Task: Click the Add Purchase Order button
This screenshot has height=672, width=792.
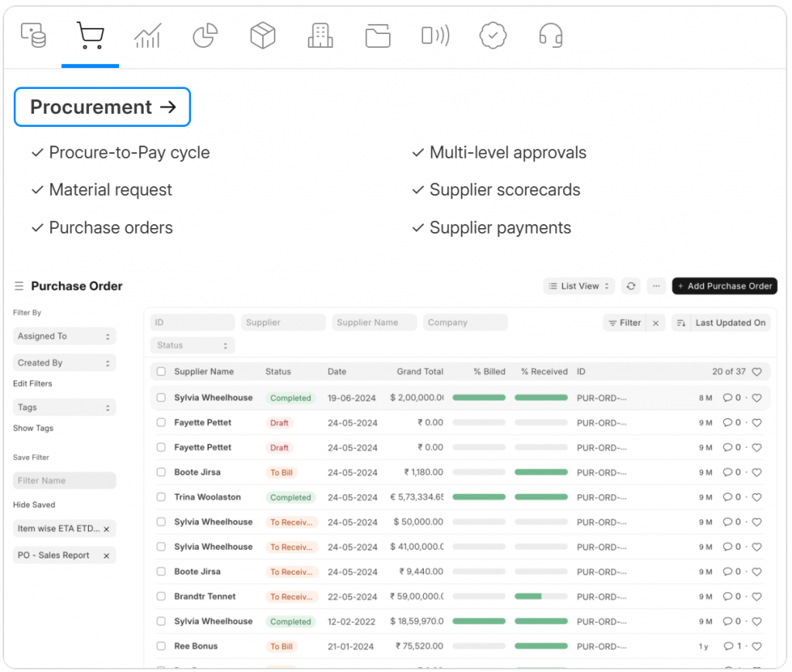Action: pyautogui.click(x=724, y=286)
